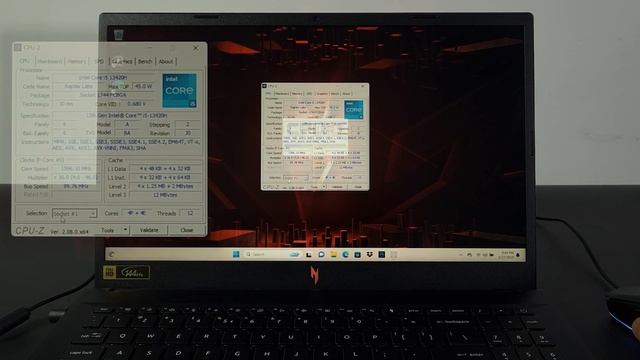Screen dimensions: 640x360
Task: Switch to the Graphics tab
Action: click(122, 61)
